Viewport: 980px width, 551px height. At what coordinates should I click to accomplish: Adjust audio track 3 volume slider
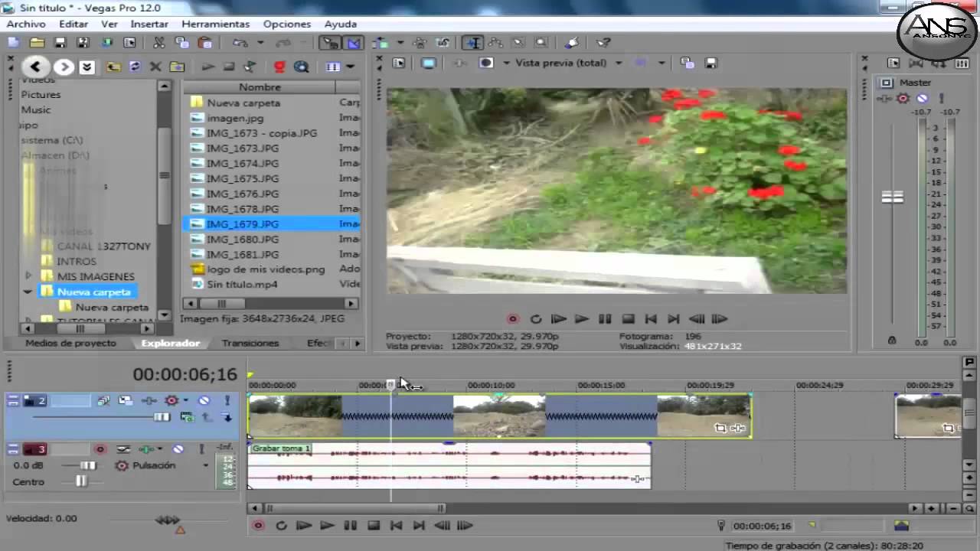(x=89, y=465)
